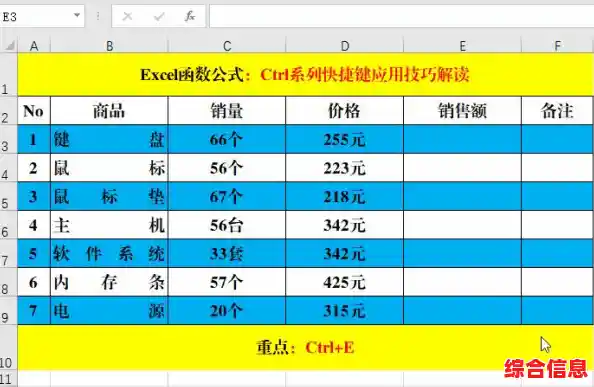The width and height of the screenshot is (594, 387).
Task: Select the '主 机' product cell
Action: click(x=109, y=225)
